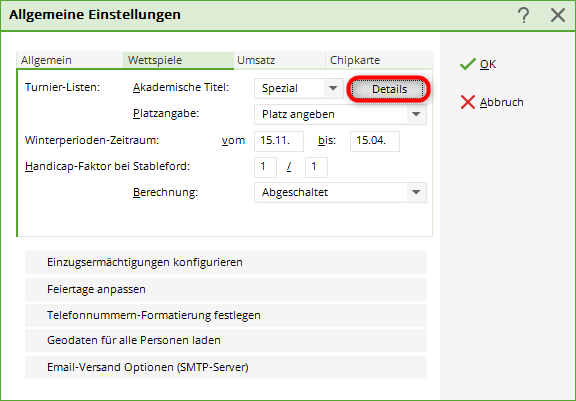
Task: Click the red X Abbruch icon
Action: pyautogui.click(x=468, y=102)
